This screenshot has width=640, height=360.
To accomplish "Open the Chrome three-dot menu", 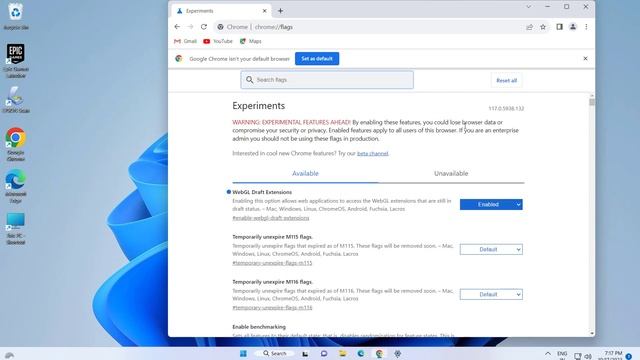I will point(586,27).
